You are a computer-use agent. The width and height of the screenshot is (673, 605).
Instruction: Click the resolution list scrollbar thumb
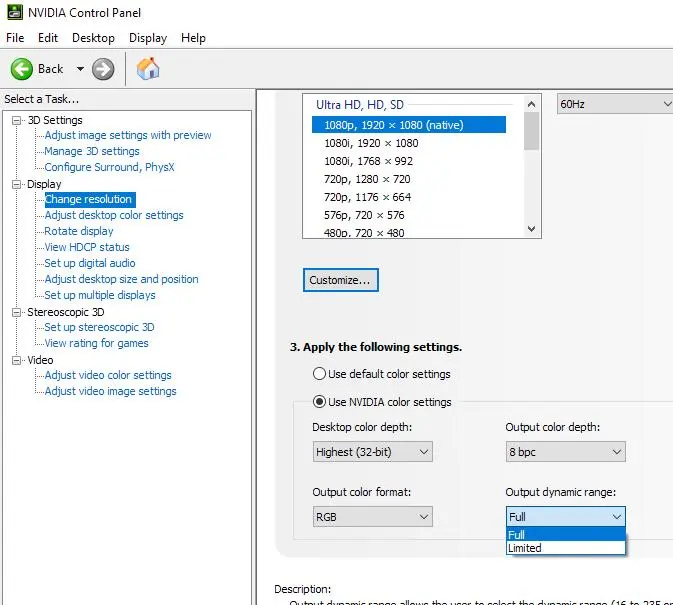(x=531, y=131)
